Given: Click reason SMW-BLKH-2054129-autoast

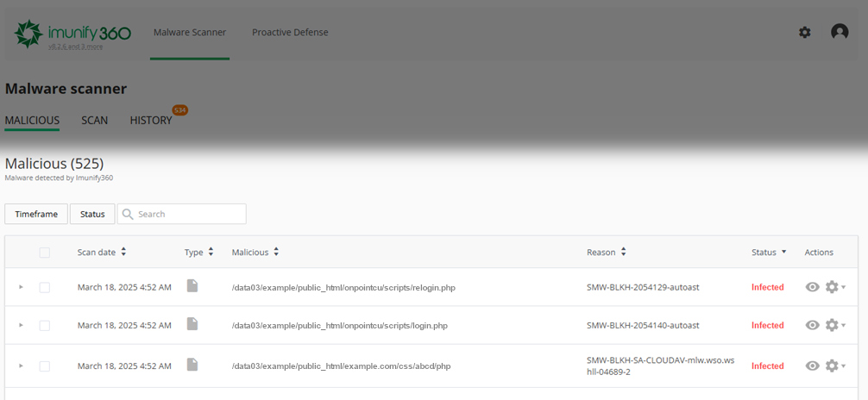Looking at the screenshot, I should point(643,288).
